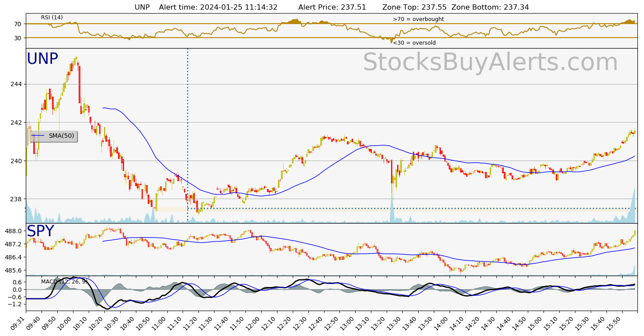644x336 pixels.
Task: Click the '>70 = overbought' annotation
Action: click(x=418, y=19)
